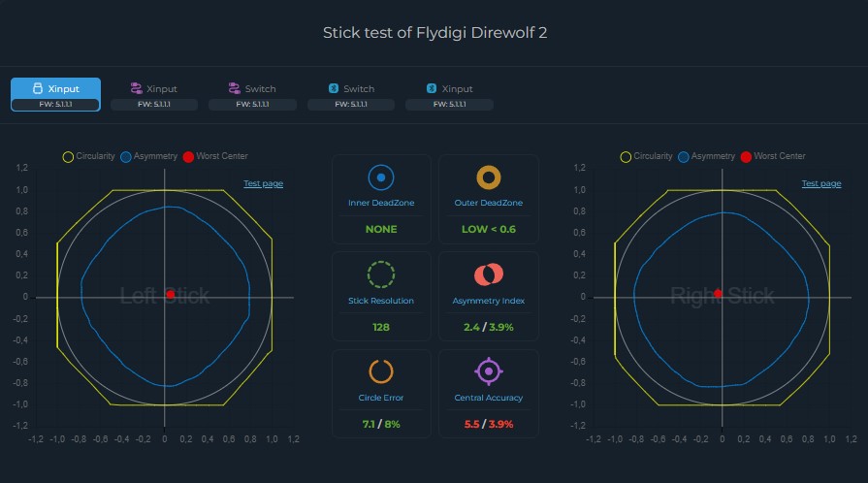Screen dimensions: 868x483
Task: Switch to the dongle Xinput tab
Action: (154, 94)
